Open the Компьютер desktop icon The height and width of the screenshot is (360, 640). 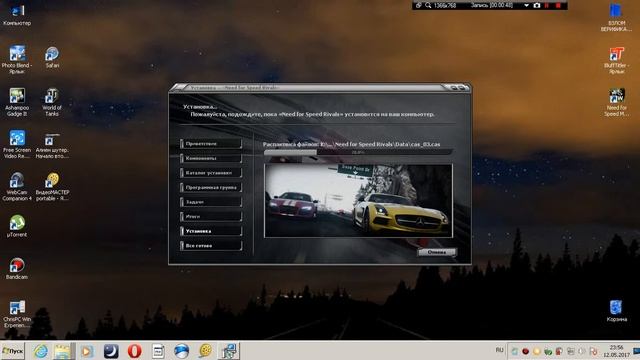click(17, 14)
